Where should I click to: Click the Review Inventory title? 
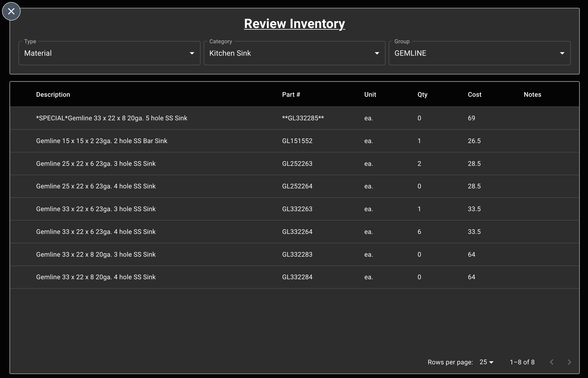tap(294, 24)
